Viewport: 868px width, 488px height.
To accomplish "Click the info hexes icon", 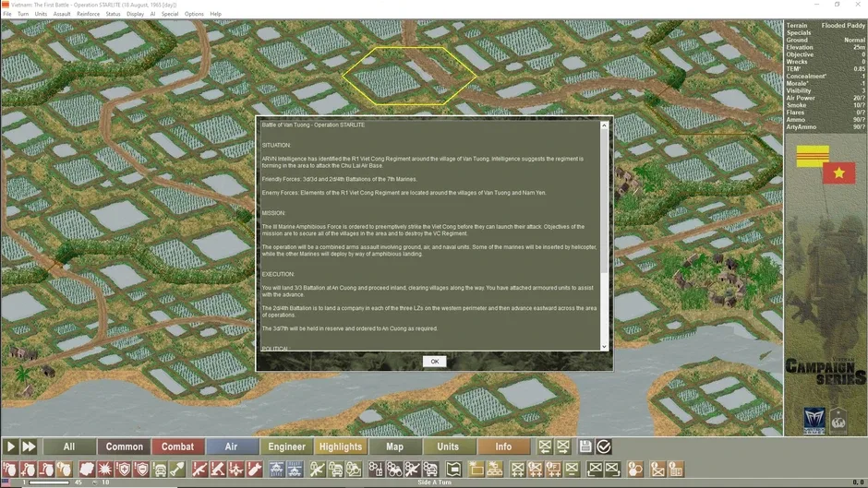I will (x=635, y=470).
